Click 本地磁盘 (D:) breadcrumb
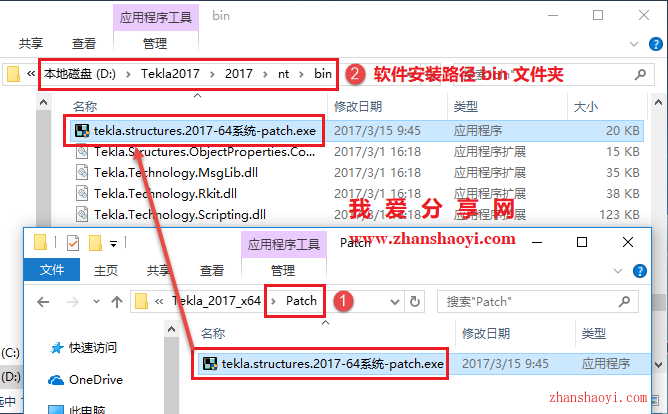Image resolution: width=668 pixels, height=414 pixels. point(80,74)
